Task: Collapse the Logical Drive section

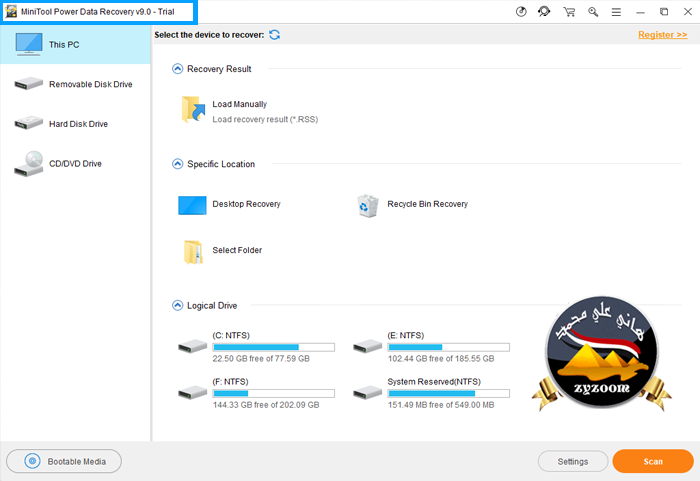Action: pyautogui.click(x=178, y=305)
